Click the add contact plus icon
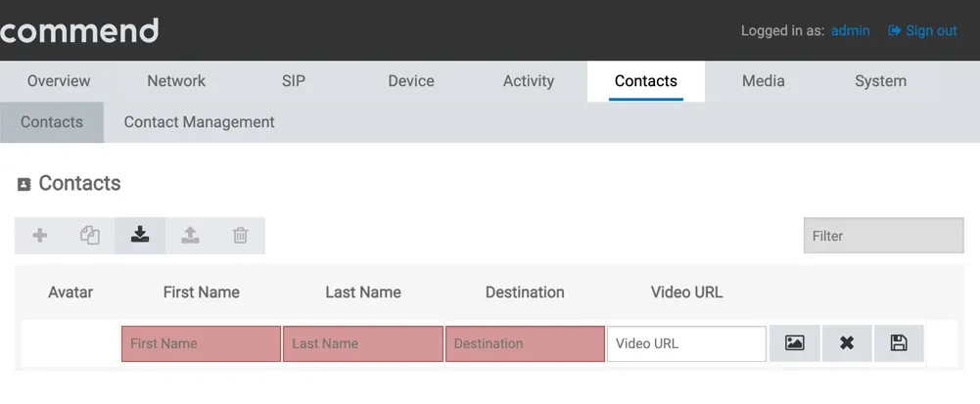 click(40, 236)
